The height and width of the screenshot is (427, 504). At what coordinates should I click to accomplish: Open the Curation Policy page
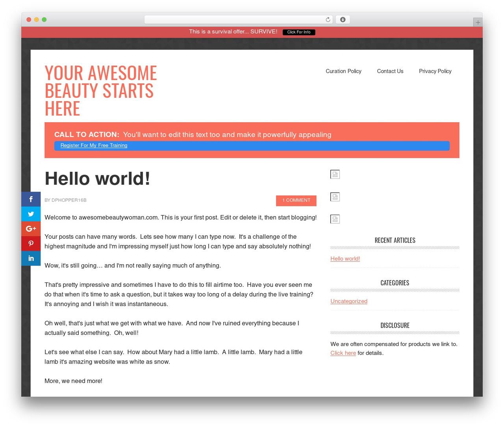343,71
